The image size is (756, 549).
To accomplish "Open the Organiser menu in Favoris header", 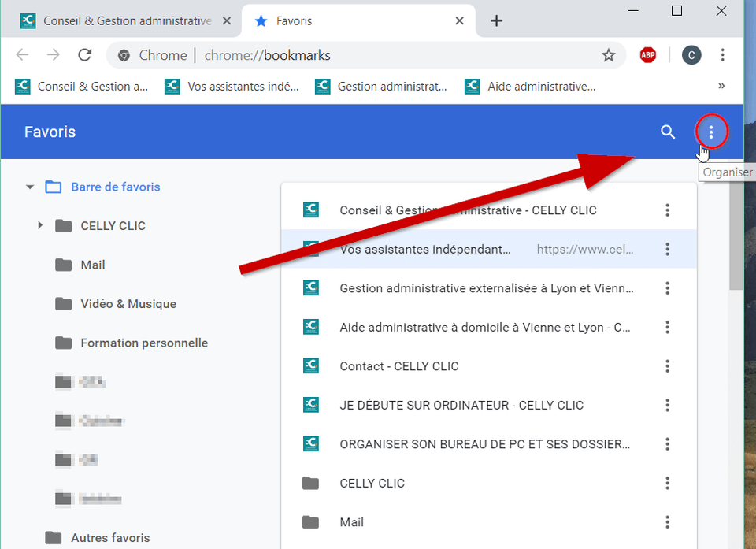I will 711,132.
